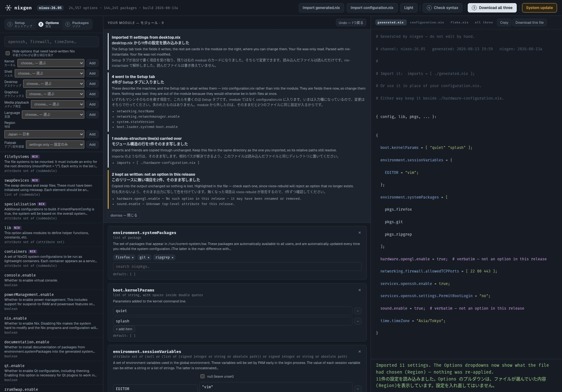Toggle hiding options that need hand-written Nix
The width and height of the screenshot is (562, 392).
point(7,53)
